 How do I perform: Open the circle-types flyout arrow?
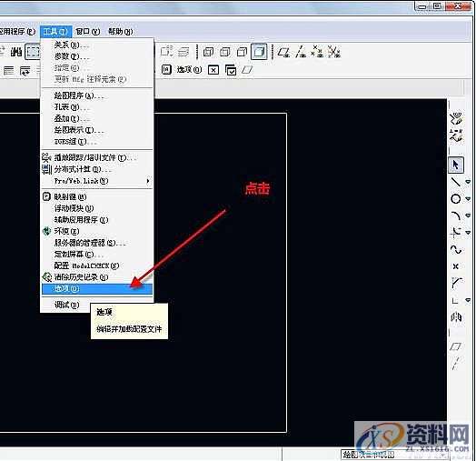click(x=468, y=199)
